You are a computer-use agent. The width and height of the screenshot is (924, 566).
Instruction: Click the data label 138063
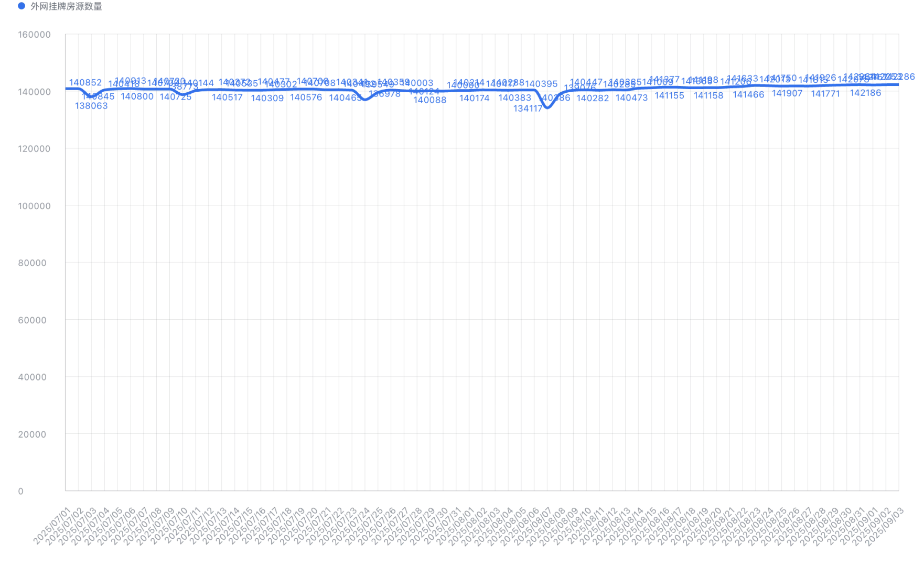(x=91, y=106)
